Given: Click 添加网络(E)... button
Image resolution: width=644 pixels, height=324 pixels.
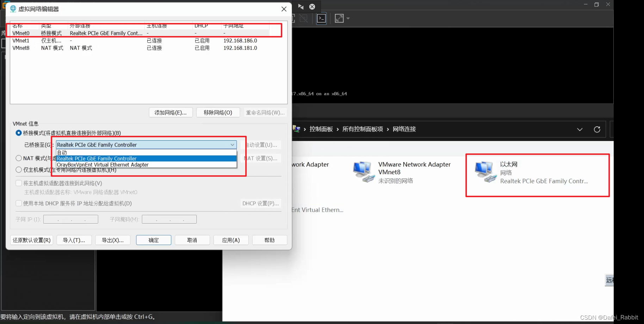Looking at the screenshot, I should (x=171, y=112).
